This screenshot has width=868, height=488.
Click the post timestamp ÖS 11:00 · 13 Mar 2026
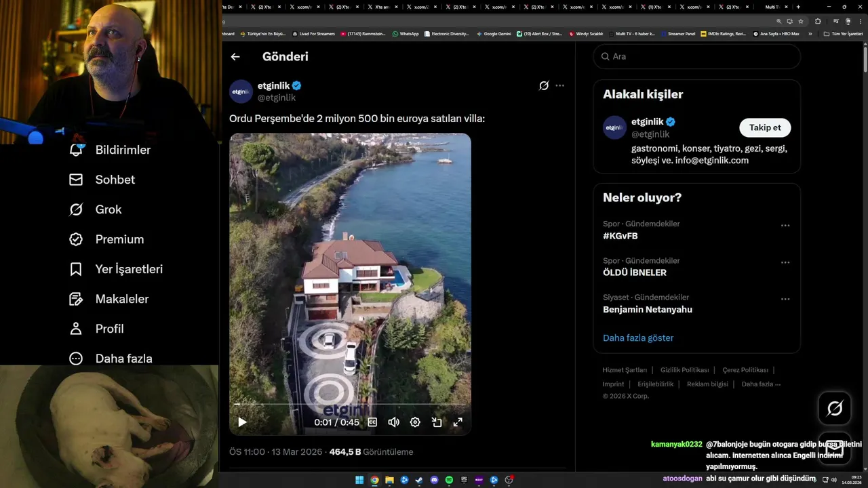pos(277,452)
